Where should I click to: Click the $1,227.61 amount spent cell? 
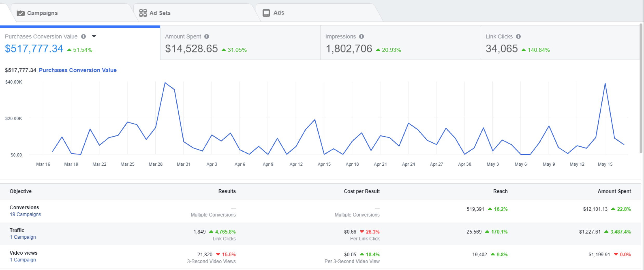coord(590,232)
